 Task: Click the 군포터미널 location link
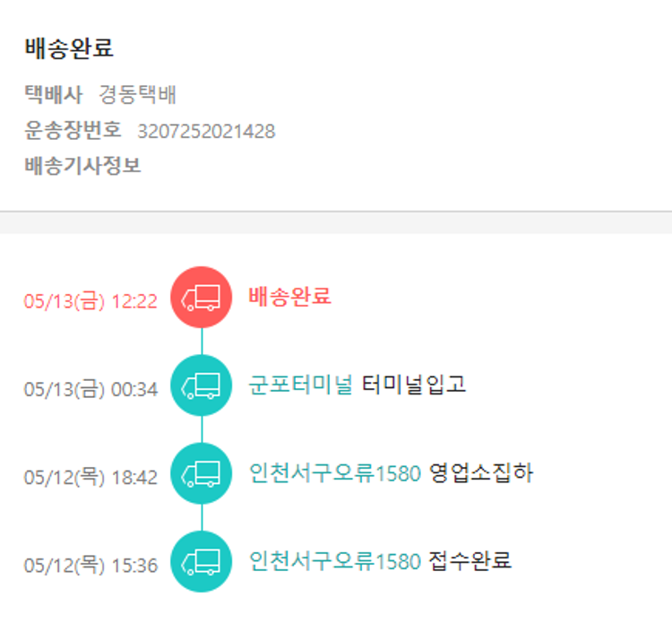[301, 385]
